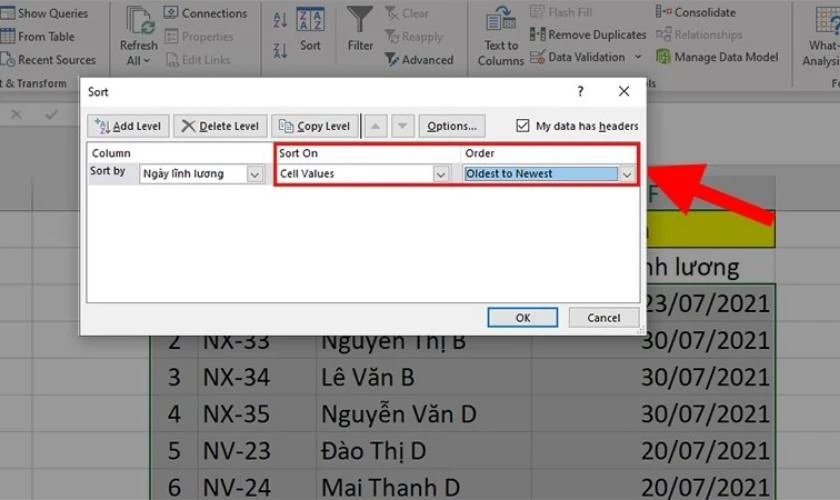Open the Consolidate tool
Image resolution: width=840 pixels, height=500 pixels.
point(698,13)
